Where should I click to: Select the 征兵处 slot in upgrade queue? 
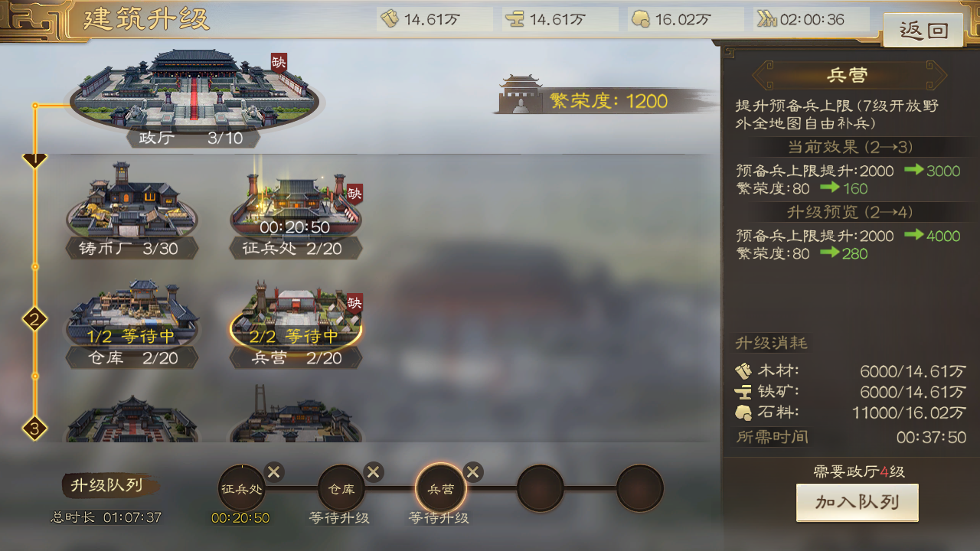point(242,488)
